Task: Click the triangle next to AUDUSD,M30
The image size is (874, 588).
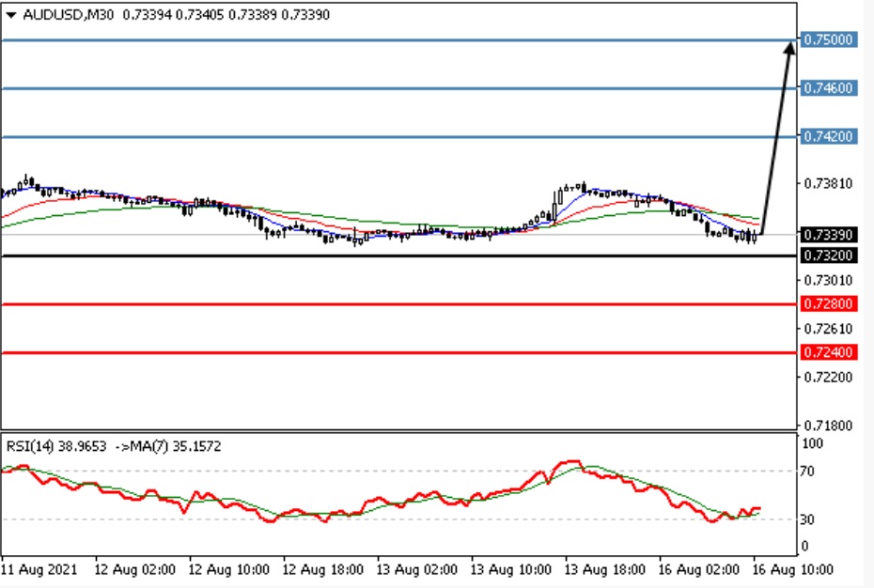Action: (11, 16)
